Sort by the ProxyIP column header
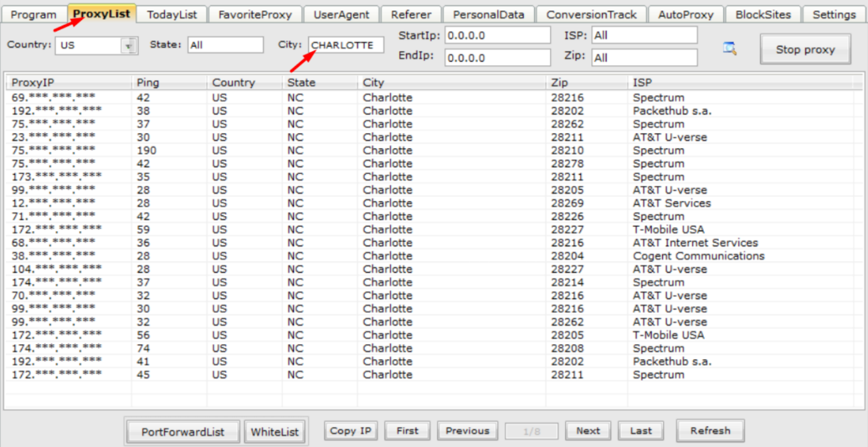Image resolution: width=868 pixels, height=447 pixels. [69, 83]
